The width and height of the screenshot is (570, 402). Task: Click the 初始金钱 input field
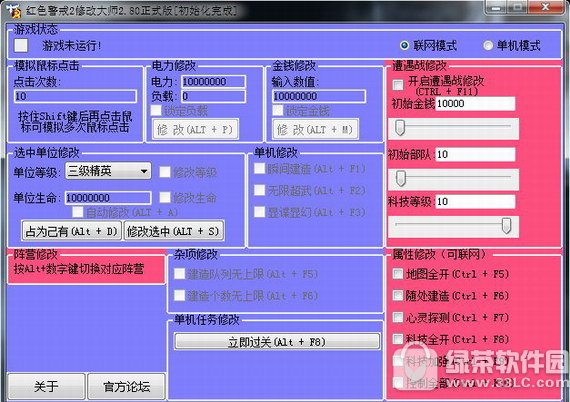pos(475,104)
